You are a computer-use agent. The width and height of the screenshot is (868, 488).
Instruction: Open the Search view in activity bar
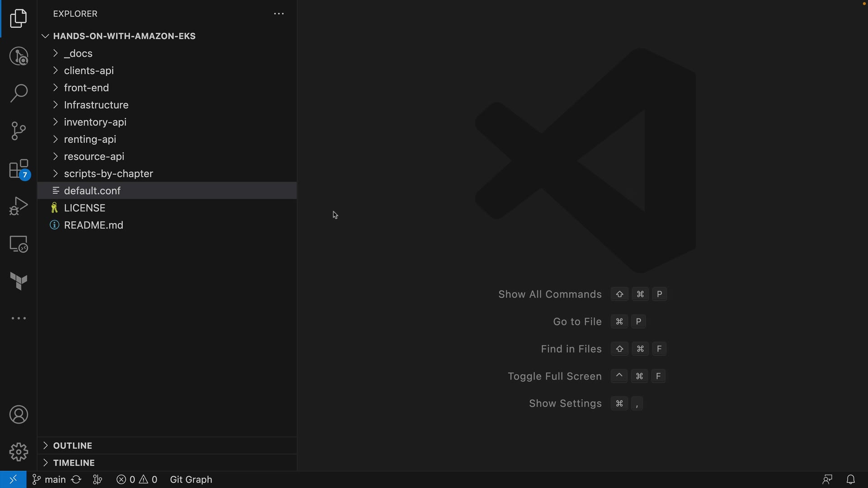coord(19,94)
